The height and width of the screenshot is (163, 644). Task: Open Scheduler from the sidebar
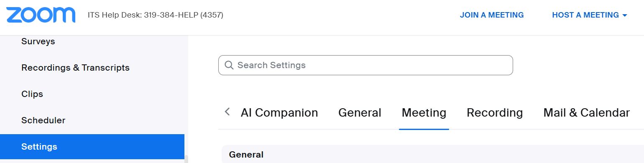43,120
